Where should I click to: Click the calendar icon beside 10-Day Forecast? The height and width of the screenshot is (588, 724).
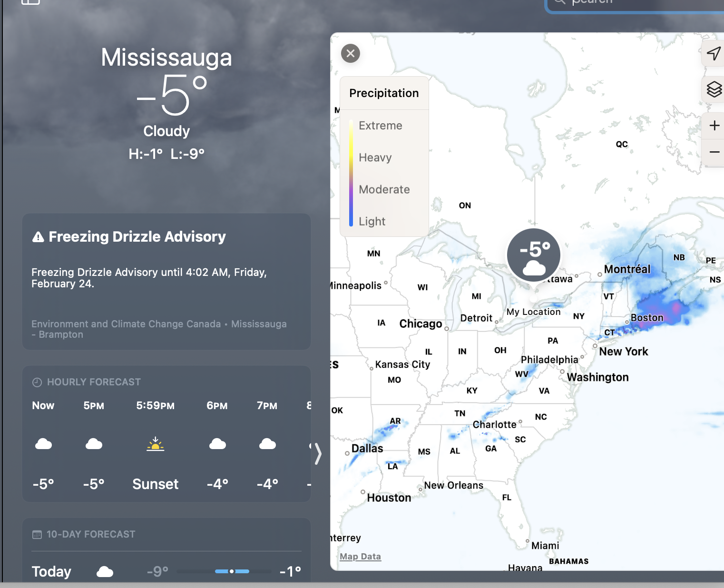(x=37, y=534)
